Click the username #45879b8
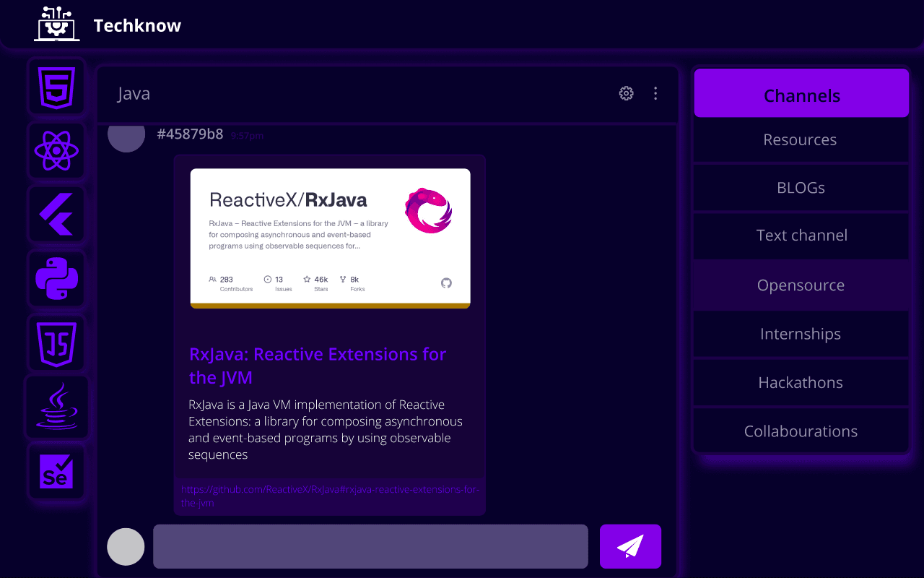Viewport: 924px width, 578px height. (190, 134)
